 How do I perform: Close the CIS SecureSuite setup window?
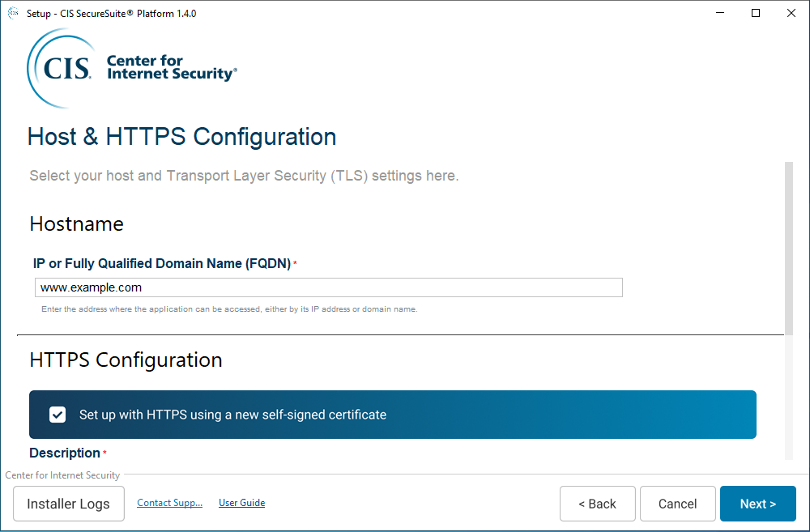pos(791,13)
